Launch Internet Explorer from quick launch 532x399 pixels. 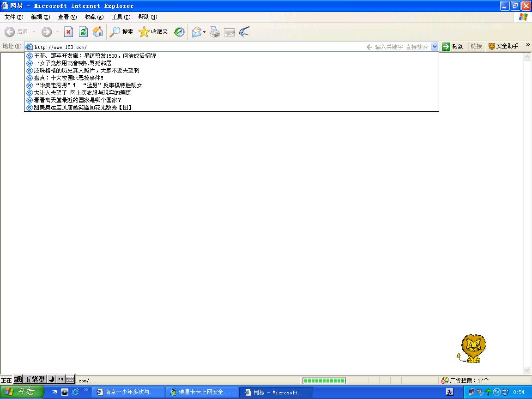coord(75,392)
